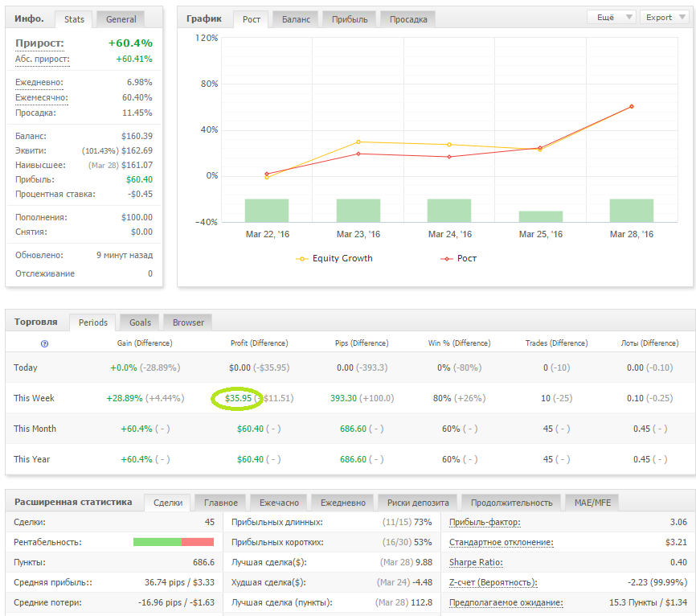Click the balance value $160.39

coord(137,136)
